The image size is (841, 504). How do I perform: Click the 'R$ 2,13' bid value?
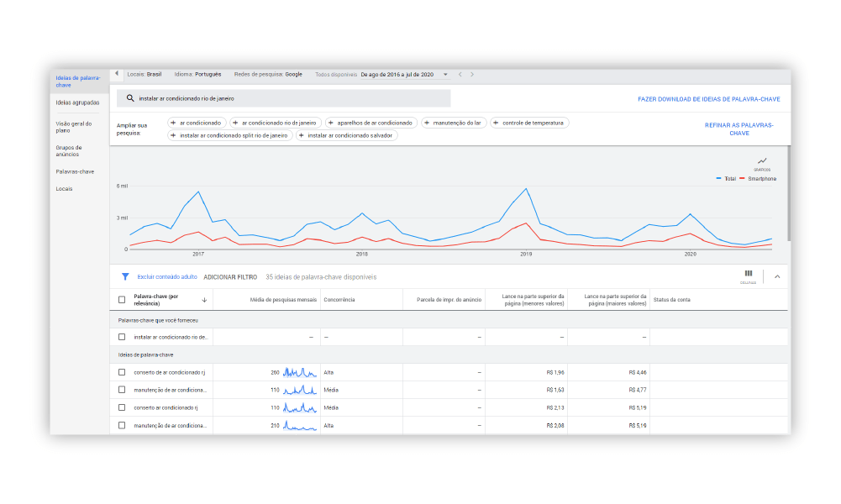coord(555,407)
